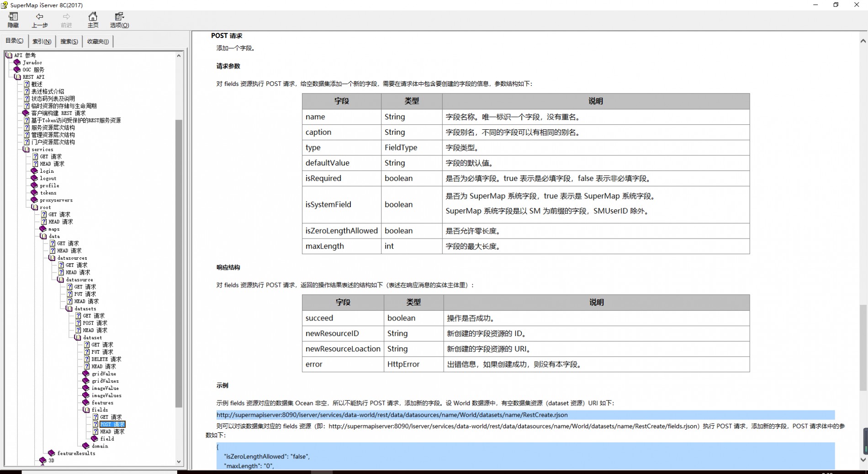
Task: Click the open book icon beside fields
Action: click(86, 410)
